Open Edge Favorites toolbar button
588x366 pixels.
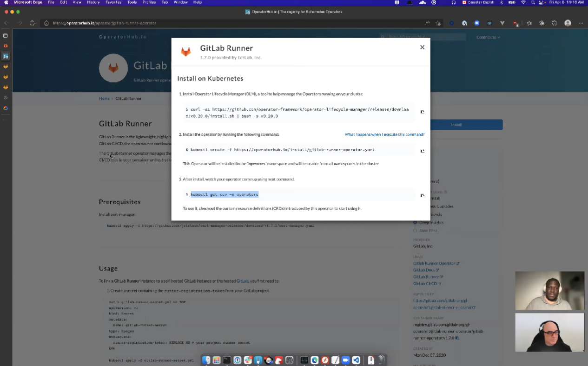point(529,23)
